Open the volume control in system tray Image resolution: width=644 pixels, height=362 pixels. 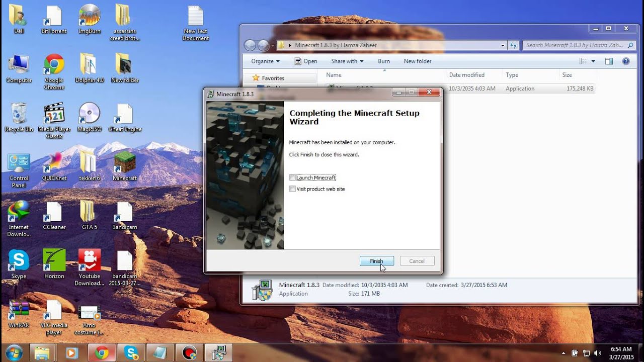(597, 353)
